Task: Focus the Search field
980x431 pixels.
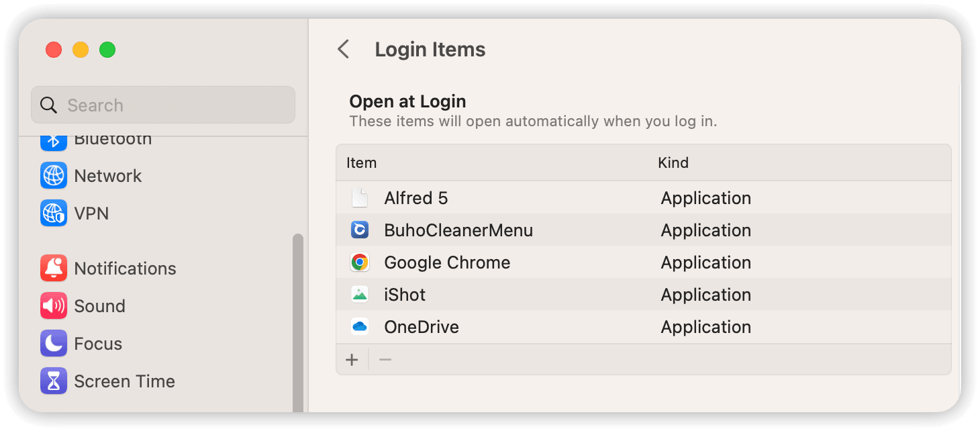Action: [x=163, y=105]
